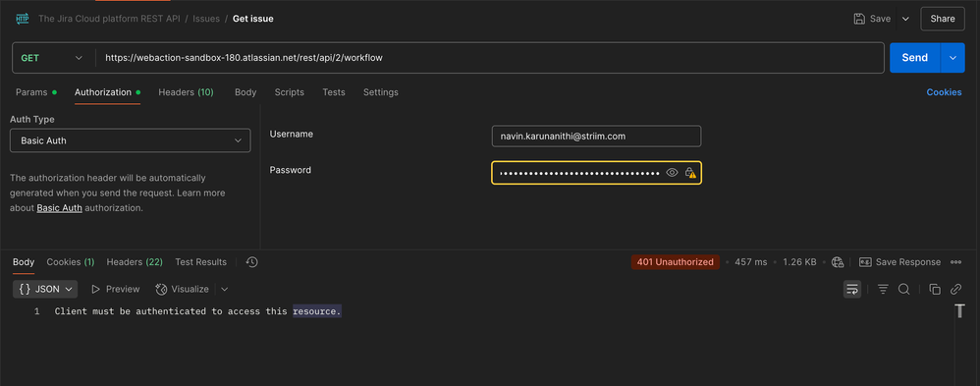This screenshot has height=386, width=980.
Task: Open the GET method dropdown
Action: pos(53,58)
